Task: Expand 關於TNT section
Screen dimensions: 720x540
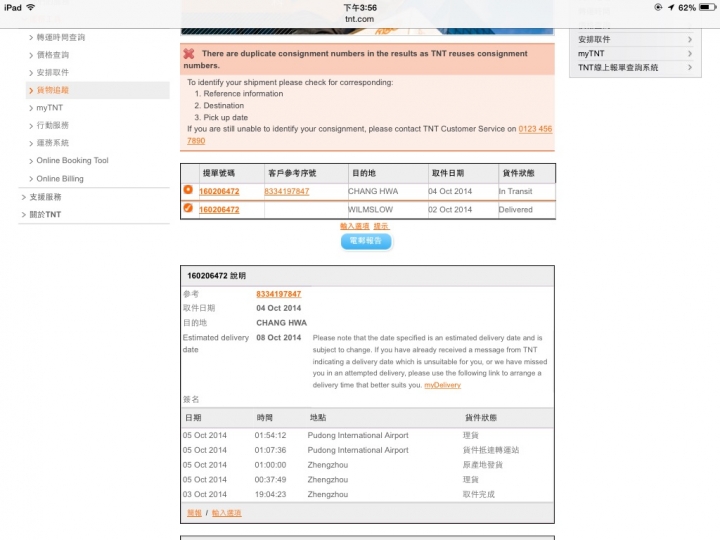Action: 45,214
